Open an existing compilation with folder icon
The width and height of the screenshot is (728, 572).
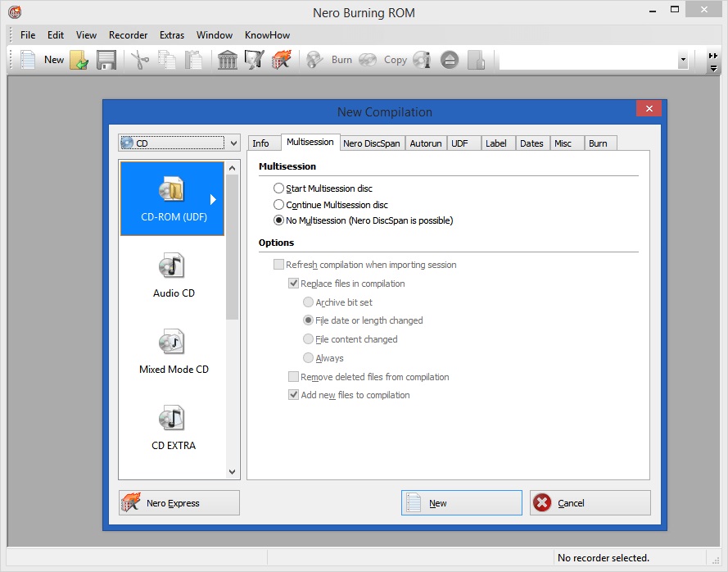pos(79,60)
